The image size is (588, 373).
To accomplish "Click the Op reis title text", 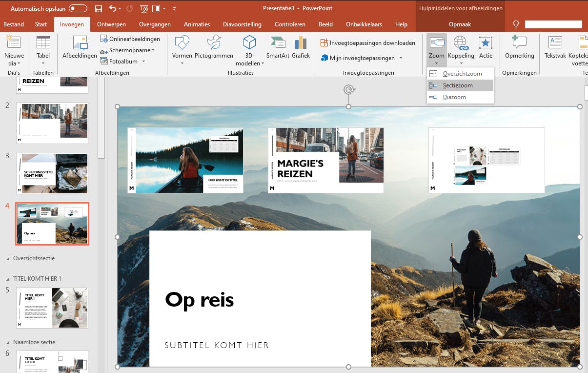I will click(x=200, y=300).
